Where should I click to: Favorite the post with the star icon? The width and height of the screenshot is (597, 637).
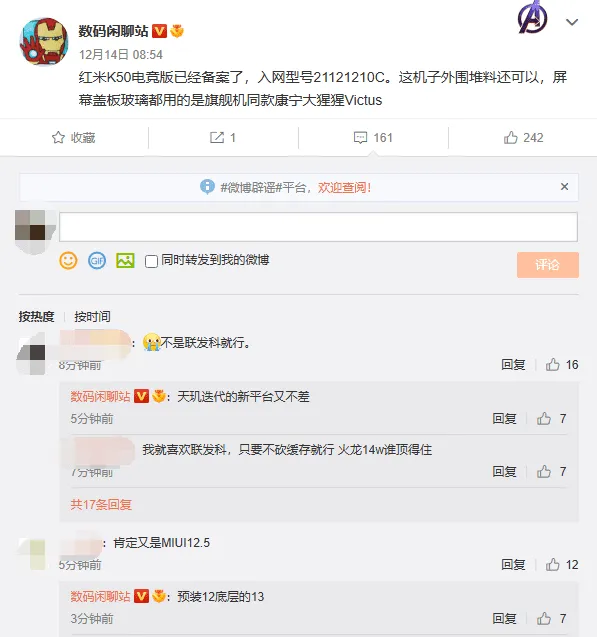coord(74,138)
